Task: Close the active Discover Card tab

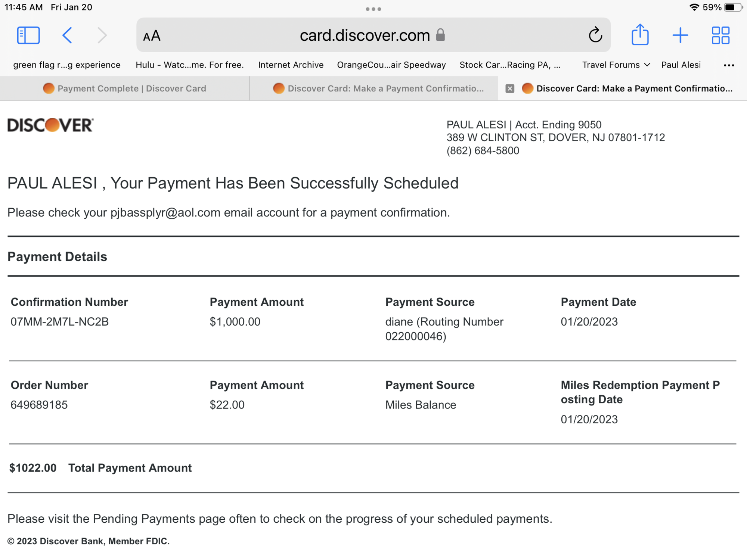Action: (510, 88)
